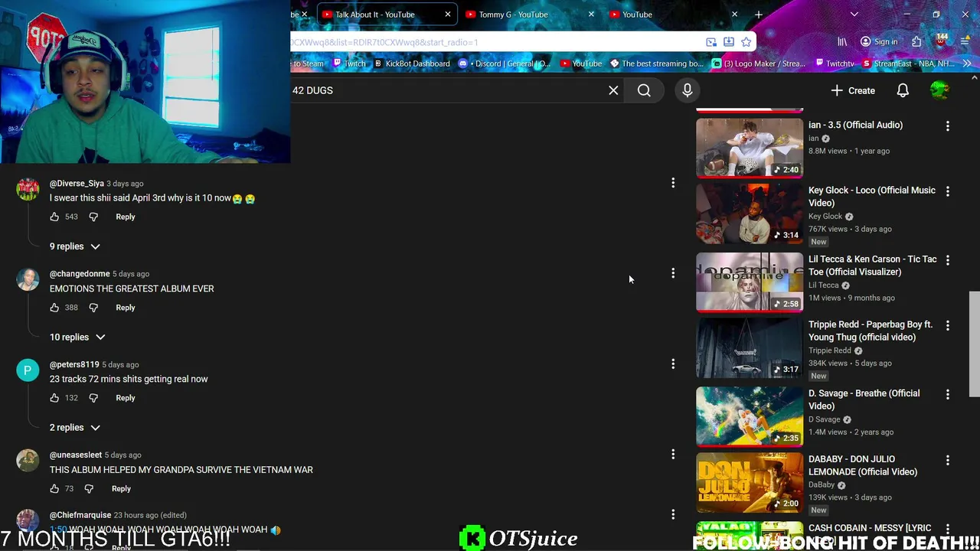
Task: Dislike the @uneasesleet comment
Action: tap(89, 488)
